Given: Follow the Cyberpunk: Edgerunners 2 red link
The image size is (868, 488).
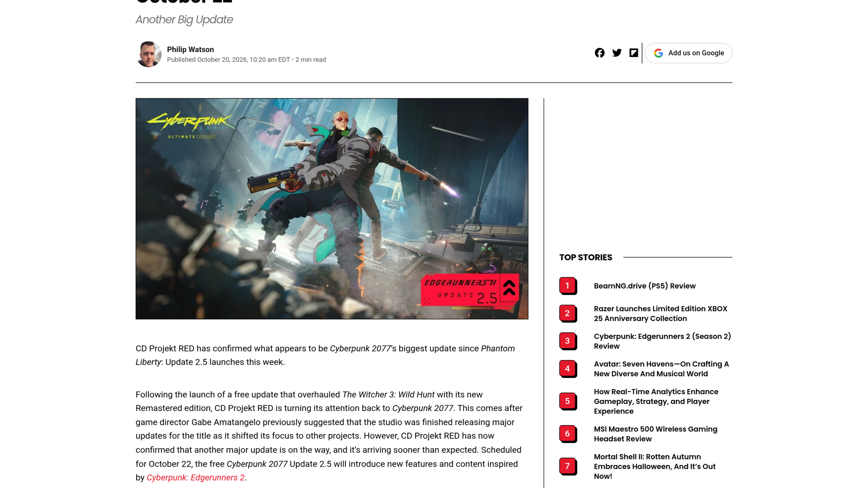Looking at the screenshot, I should pyautogui.click(x=196, y=477).
